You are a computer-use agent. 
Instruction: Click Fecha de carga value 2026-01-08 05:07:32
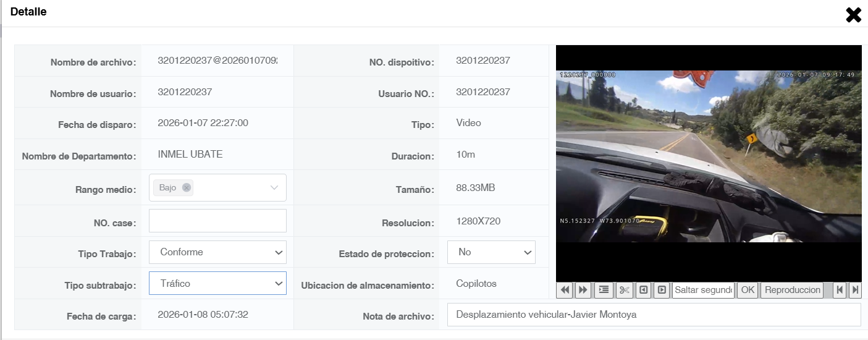click(203, 314)
